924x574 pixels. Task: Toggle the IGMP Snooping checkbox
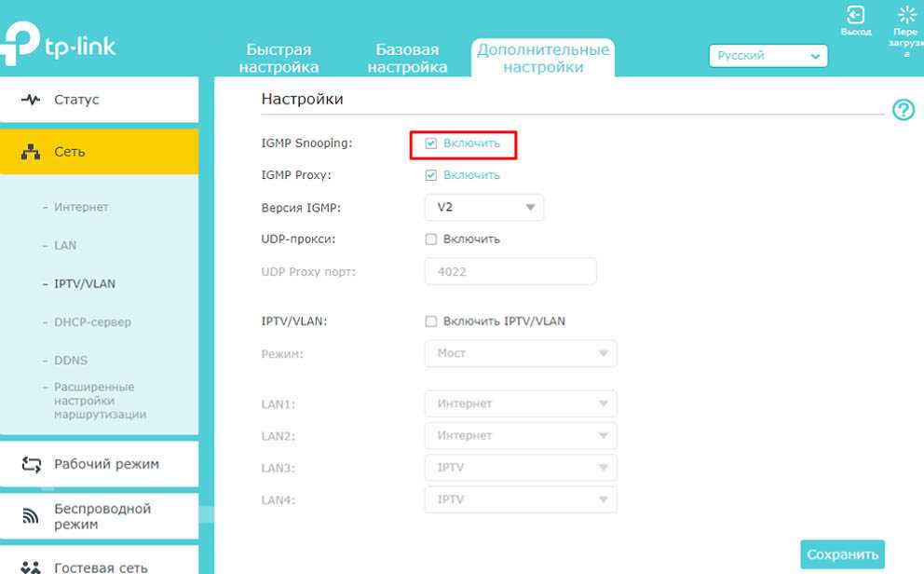[x=430, y=143]
